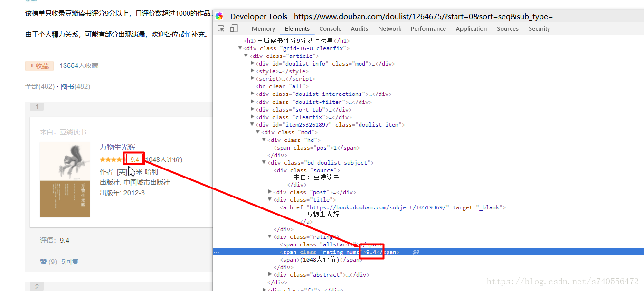Select the div class source line
Viewport: 644px width, 291px height.
click(307, 170)
